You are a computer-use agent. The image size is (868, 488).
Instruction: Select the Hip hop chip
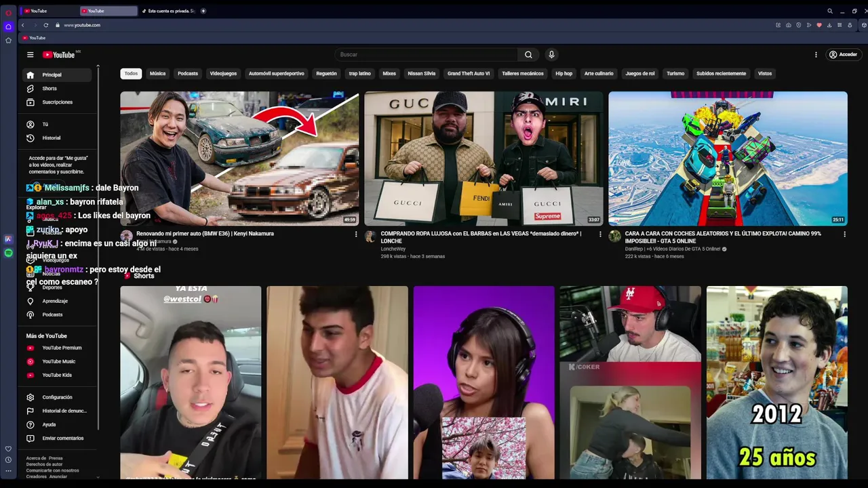pyautogui.click(x=564, y=74)
